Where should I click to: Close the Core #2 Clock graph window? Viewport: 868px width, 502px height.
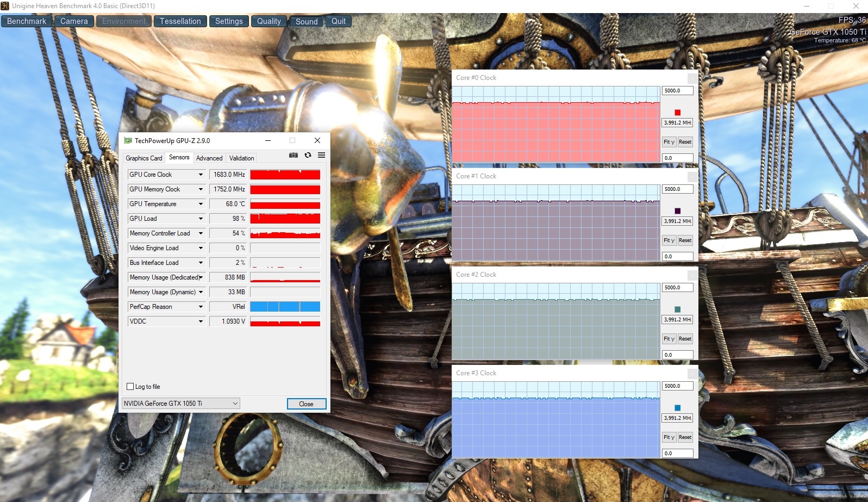coord(692,275)
